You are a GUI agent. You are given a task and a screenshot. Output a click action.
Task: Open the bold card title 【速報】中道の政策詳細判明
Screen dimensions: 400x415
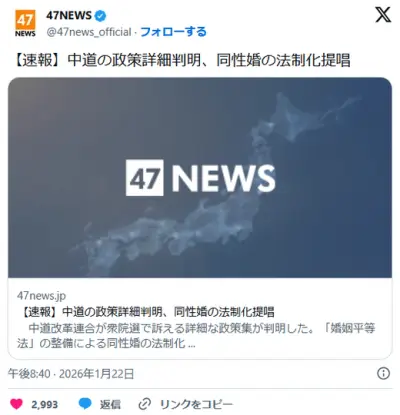click(x=146, y=312)
